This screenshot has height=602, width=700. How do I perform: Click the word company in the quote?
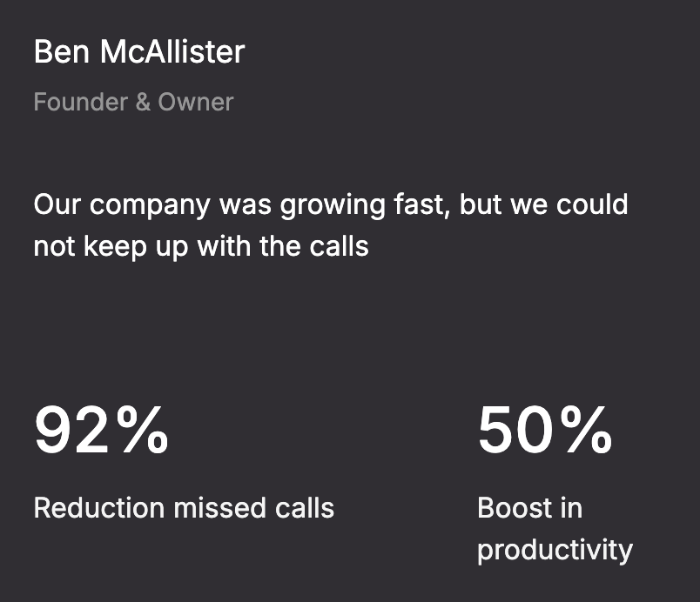click(150, 207)
